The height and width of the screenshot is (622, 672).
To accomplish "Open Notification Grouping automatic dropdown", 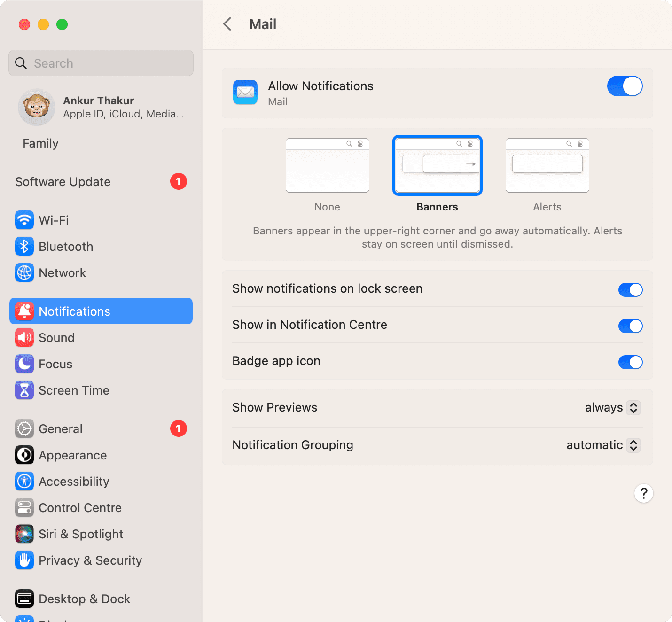I will [603, 445].
